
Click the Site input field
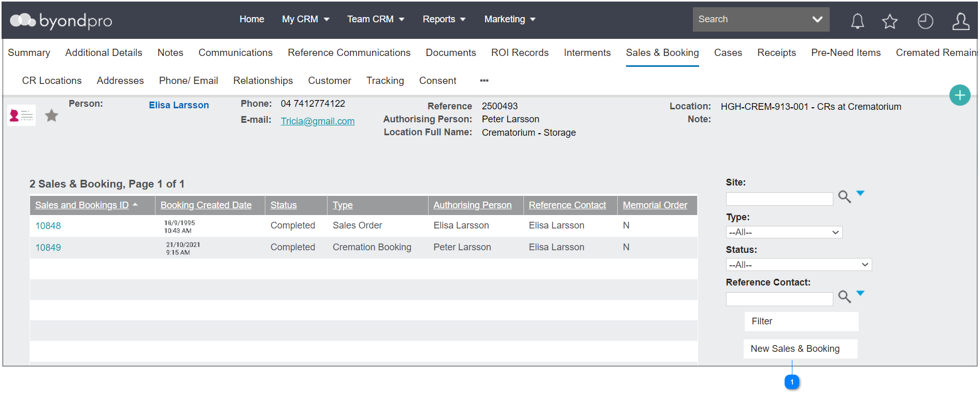779,199
